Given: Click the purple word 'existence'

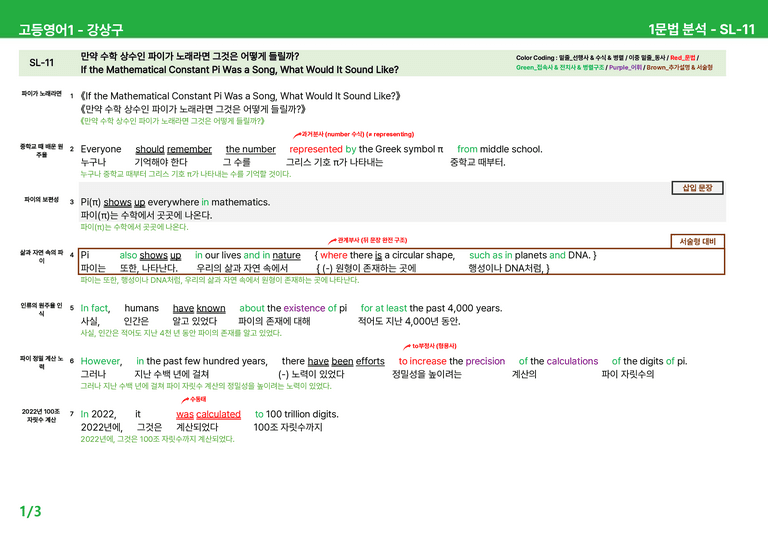Looking at the screenshot, I should [304, 308].
